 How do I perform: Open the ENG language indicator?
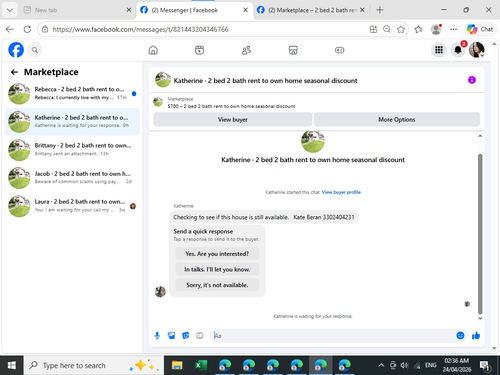(431, 365)
